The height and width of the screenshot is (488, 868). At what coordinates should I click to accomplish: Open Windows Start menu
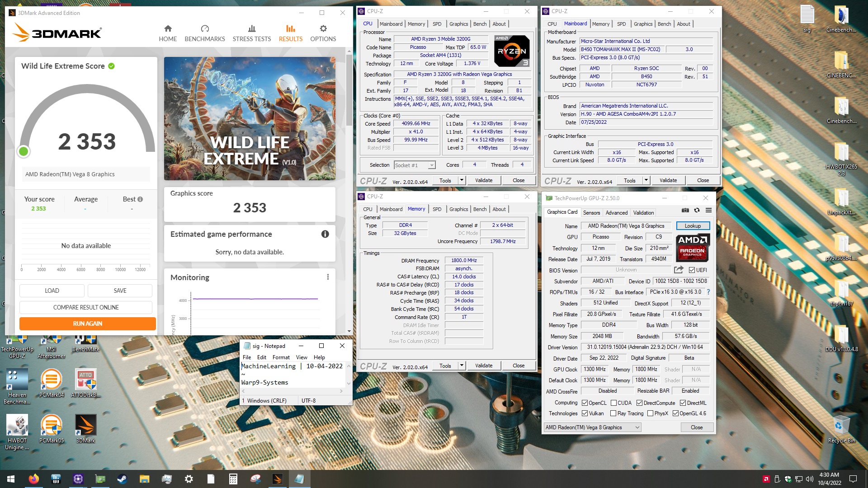point(11,479)
